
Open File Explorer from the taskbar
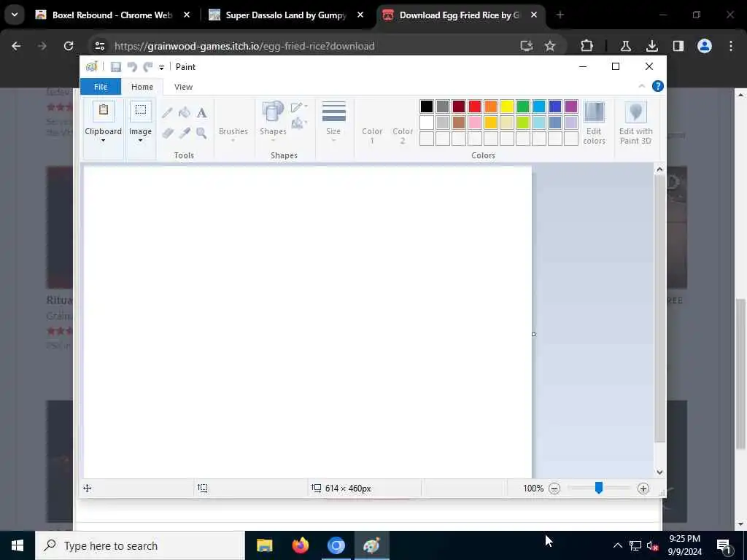point(264,545)
